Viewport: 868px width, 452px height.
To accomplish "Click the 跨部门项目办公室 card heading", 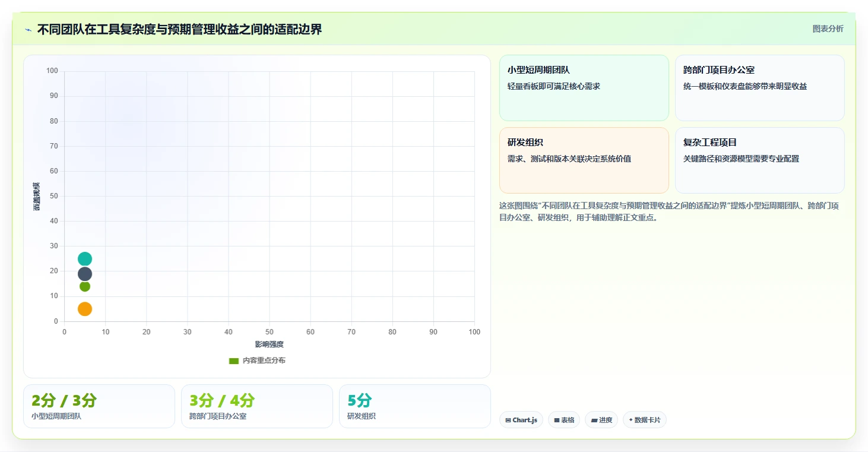I will 719,70.
